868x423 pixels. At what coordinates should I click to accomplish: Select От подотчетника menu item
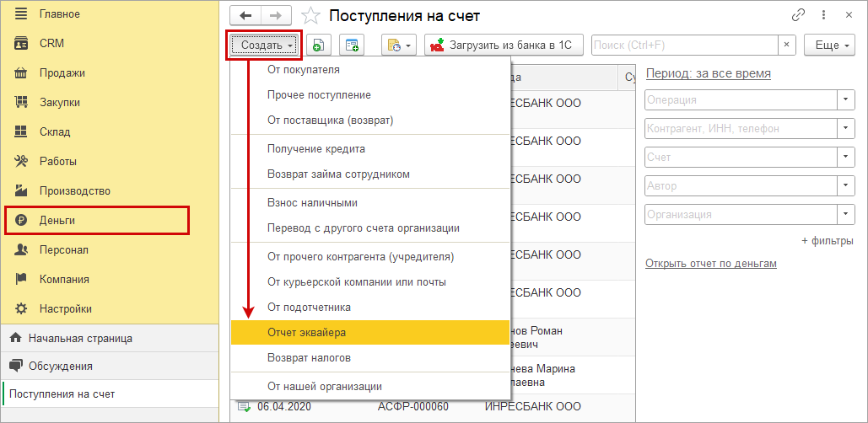pyautogui.click(x=369, y=307)
